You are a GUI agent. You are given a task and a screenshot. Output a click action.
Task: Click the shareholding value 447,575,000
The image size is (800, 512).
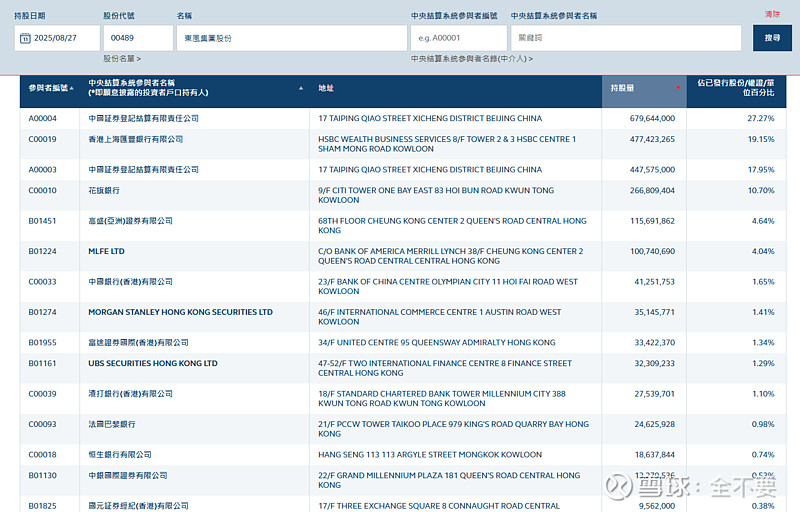click(652, 170)
